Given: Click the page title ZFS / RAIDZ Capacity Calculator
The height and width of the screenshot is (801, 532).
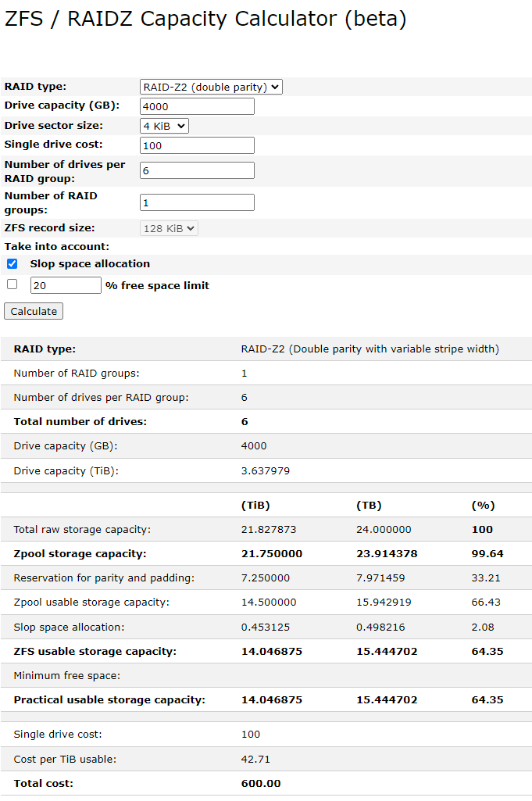Looking at the screenshot, I should [x=205, y=19].
